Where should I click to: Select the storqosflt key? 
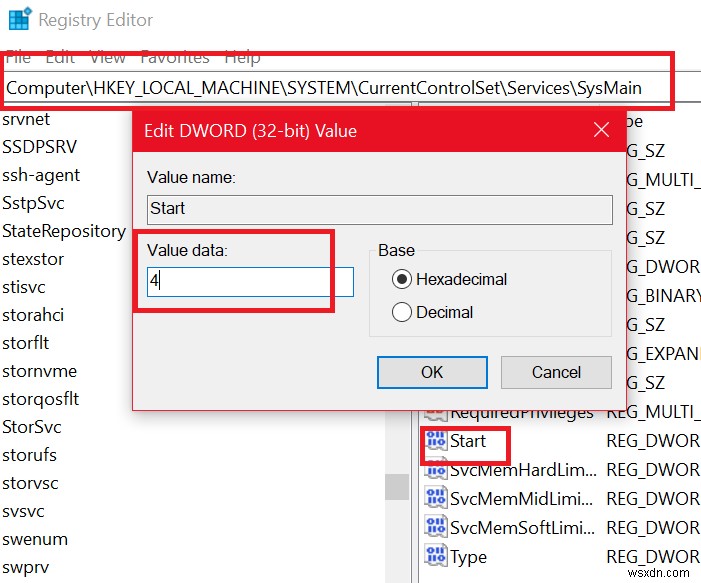tap(41, 399)
